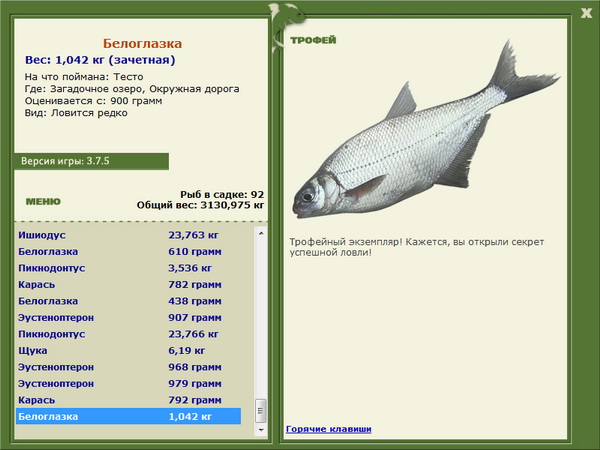Image resolution: width=600 pixels, height=450 pixels.
Task: Open the МЕНЮ menu
Action: [43, 201]
